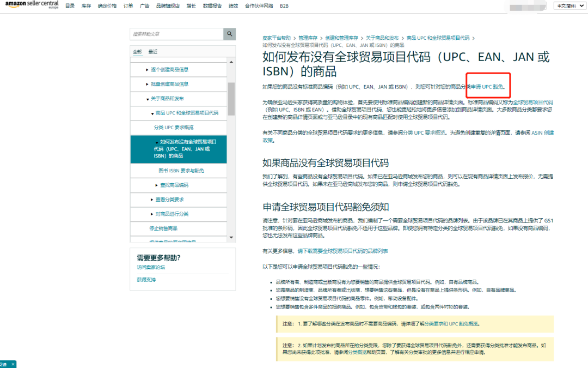Go to 管理库存 breadcrumb
Viewport: 588px width, 368px height.
[x=308, y=38]
